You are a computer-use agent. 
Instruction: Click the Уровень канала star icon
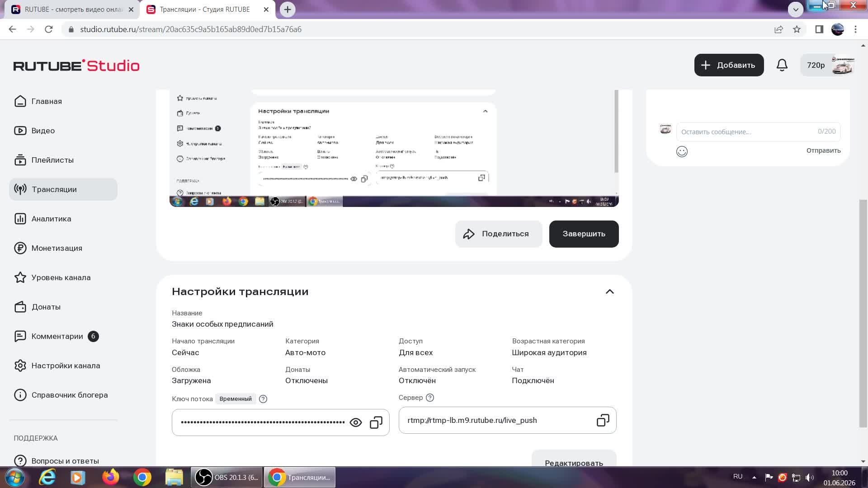pos(20,277)
